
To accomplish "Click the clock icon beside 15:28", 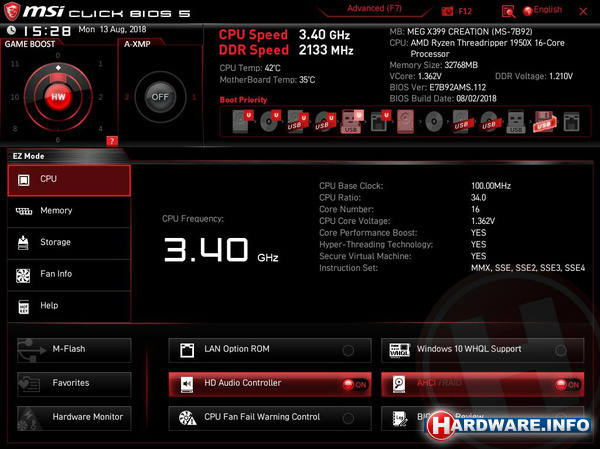I will 11,30.
